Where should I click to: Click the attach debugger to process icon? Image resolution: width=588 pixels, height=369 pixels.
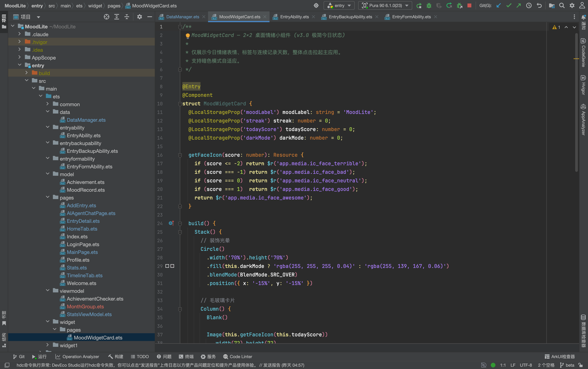(x=459, y=6)
